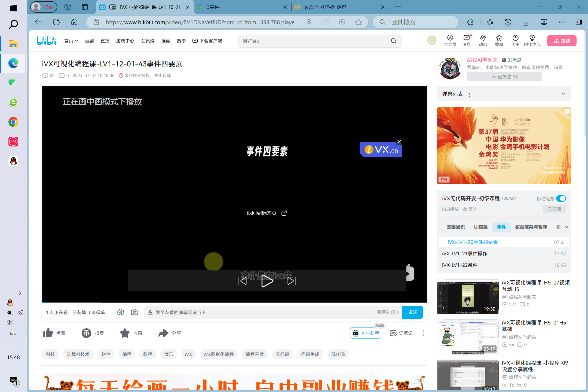
Task: Click the favorite (收藏) star below video
Action: (x=125, y=333)
